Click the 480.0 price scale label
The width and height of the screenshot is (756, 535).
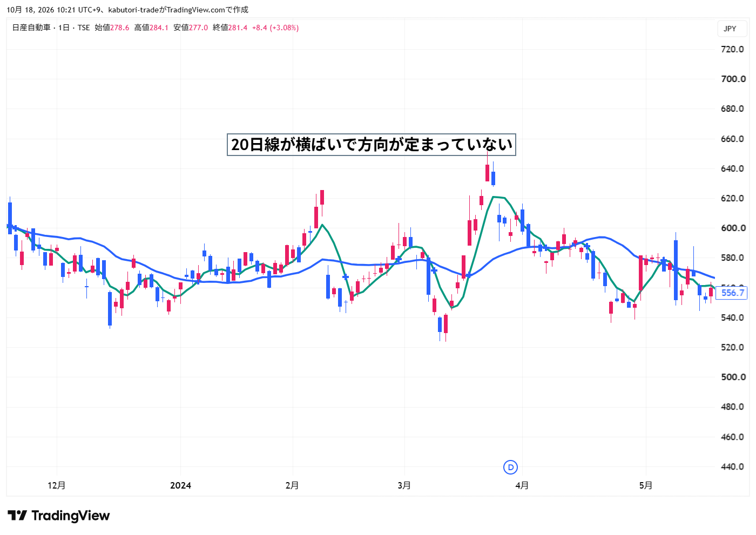click(733, 407)
